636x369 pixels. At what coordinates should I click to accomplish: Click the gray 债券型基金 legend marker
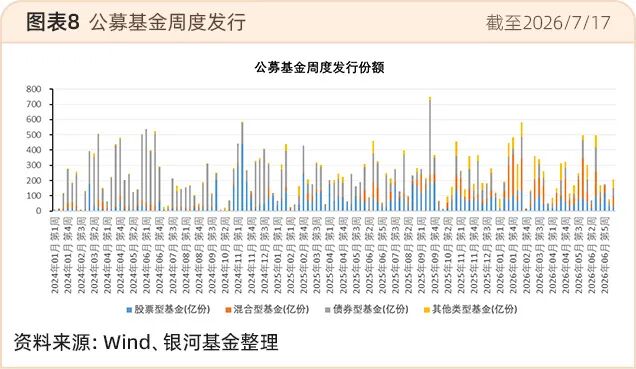[327, 310]
